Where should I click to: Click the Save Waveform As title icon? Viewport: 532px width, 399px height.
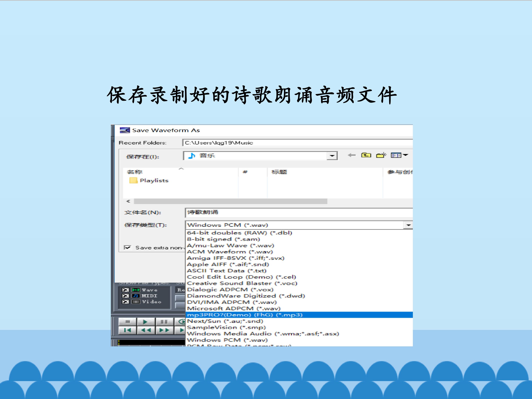tap(125, 130)
